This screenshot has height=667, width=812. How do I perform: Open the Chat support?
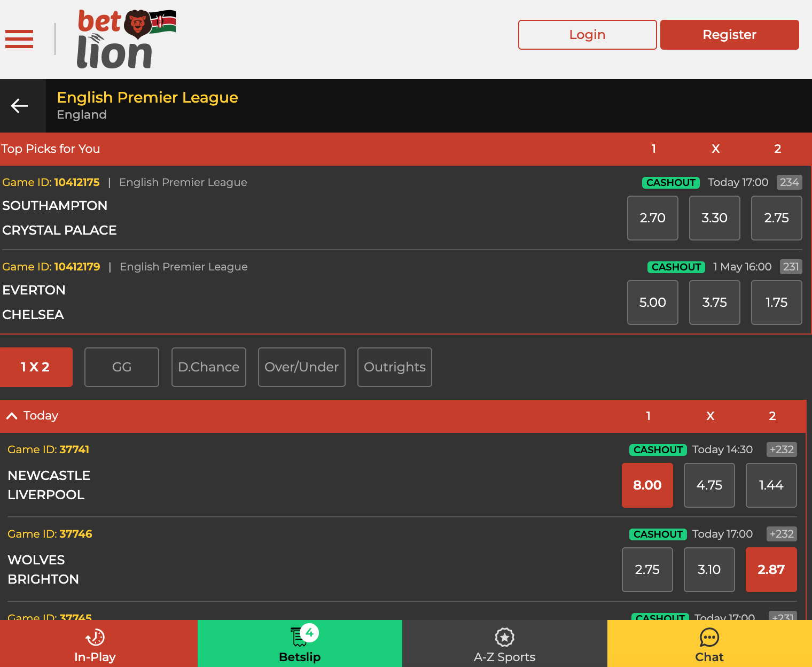click(709, 643)
